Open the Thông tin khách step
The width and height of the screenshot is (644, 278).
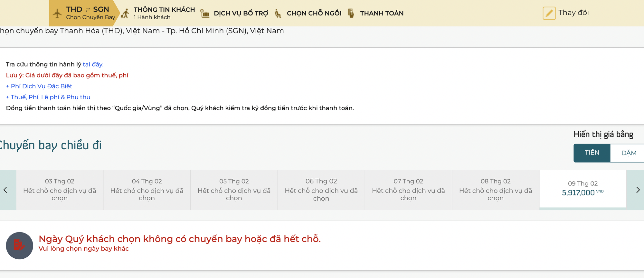[158, 13]
